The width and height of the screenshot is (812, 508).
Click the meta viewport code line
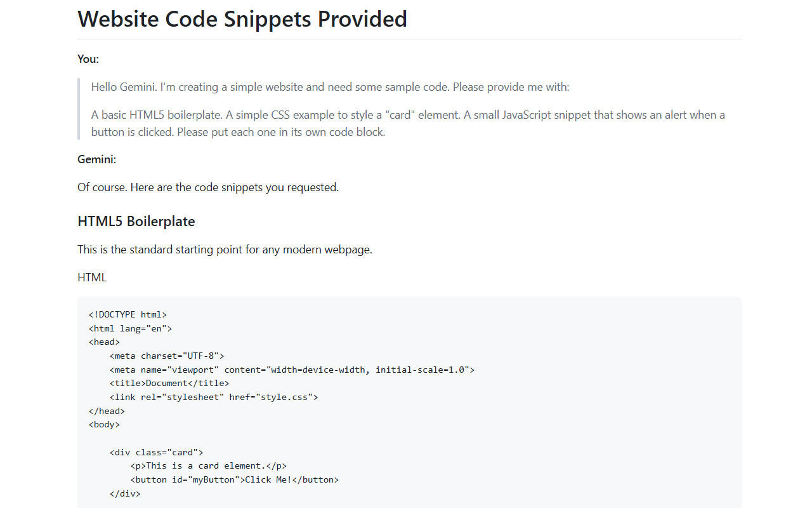tap(292, 370)
